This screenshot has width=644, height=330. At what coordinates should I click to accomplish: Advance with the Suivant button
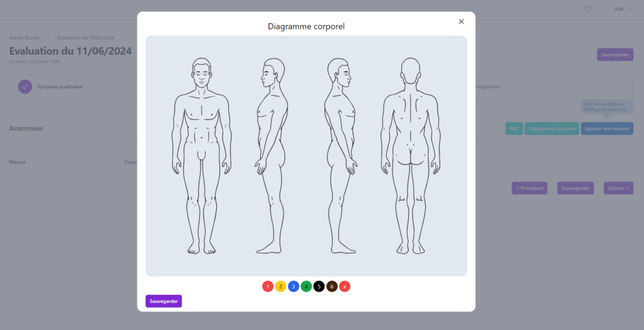point(618,188)
